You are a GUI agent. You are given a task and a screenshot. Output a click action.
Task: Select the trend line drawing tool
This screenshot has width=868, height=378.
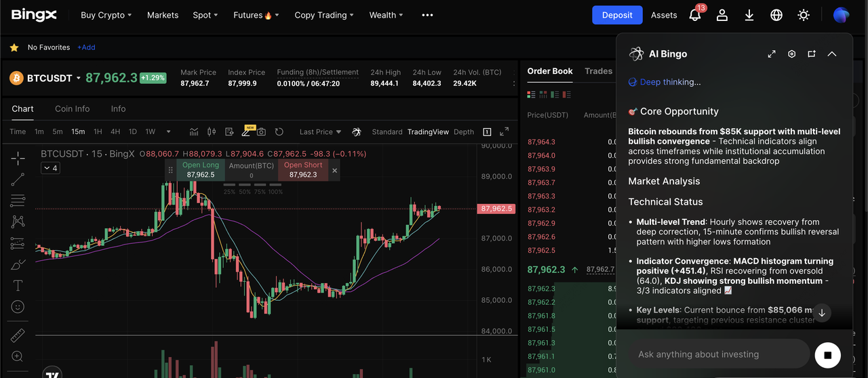pyautogui.click(x=18, y=180)
